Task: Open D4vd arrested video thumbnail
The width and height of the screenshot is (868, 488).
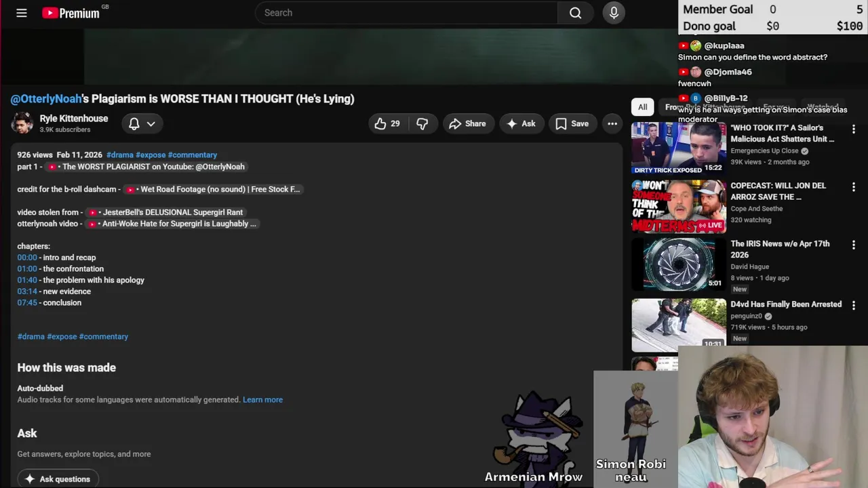Action: (x=679, y=324)
